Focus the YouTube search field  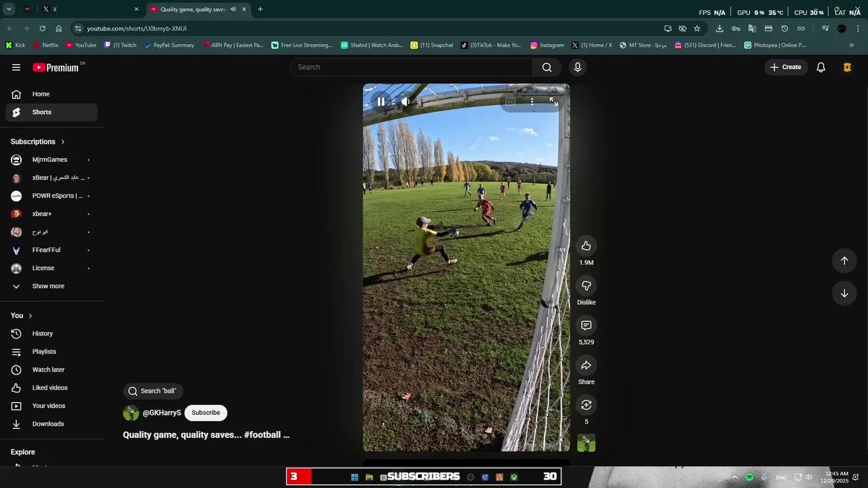click(x=412, y=67)
